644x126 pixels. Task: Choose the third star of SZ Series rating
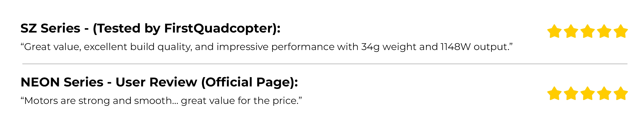tap(588, 31)
